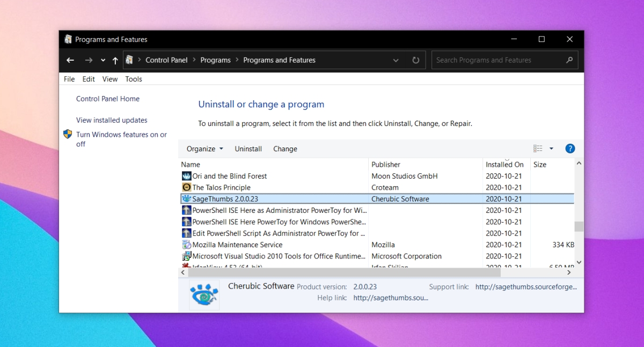Open recent locations dropdown arrow
The height and width of the screenshot is (347, 644).
tap(103, 61)
